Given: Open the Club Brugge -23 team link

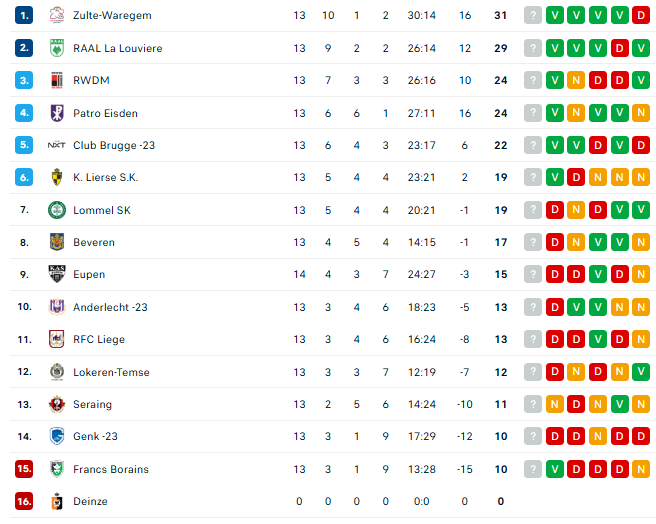Looking at the screenshot, I should click(114, 145).
